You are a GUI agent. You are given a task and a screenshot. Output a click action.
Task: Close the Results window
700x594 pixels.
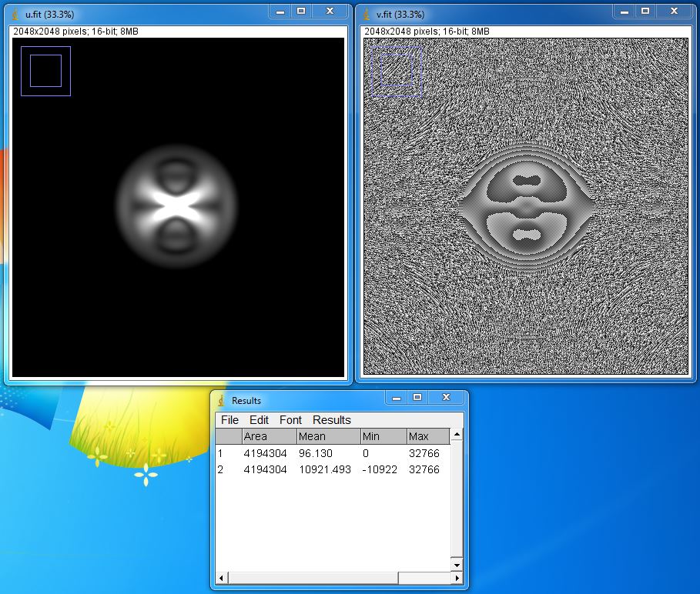coord(446,398)
